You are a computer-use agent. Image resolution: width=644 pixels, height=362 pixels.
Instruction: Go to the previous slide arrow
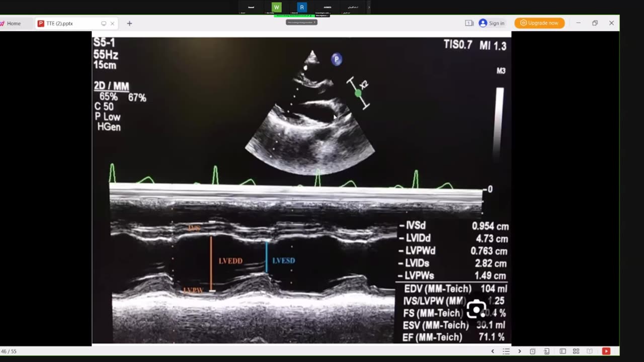pyautogui.click(x=493, y=351)
